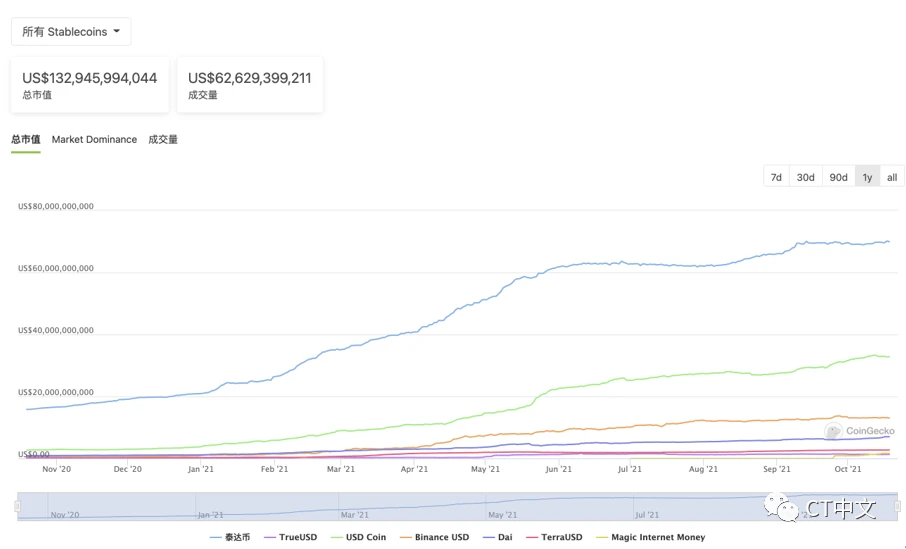Click left handle of range navigator
Viewport: 906px width, 549px height.
click(x=18, y=506)
